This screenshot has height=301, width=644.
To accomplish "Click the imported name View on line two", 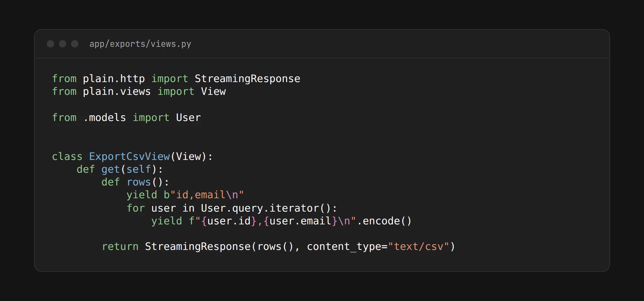I will [213, 92].
